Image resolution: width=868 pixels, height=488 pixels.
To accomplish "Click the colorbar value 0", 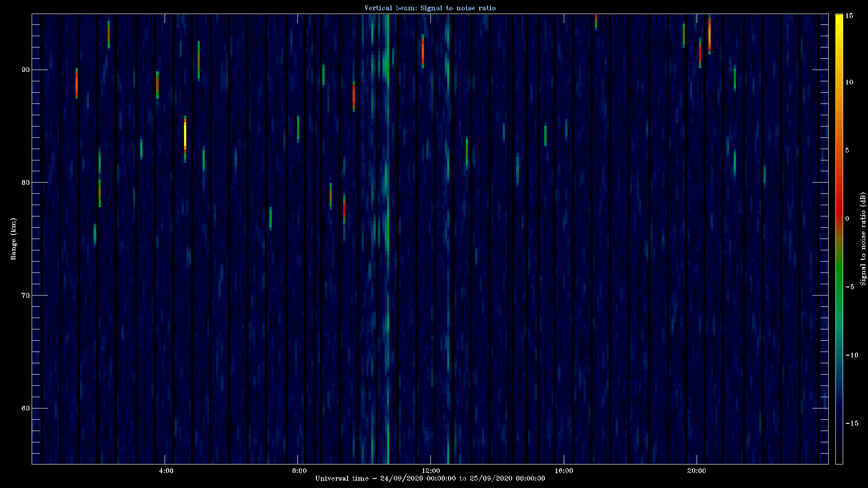I will click(847, 219).
